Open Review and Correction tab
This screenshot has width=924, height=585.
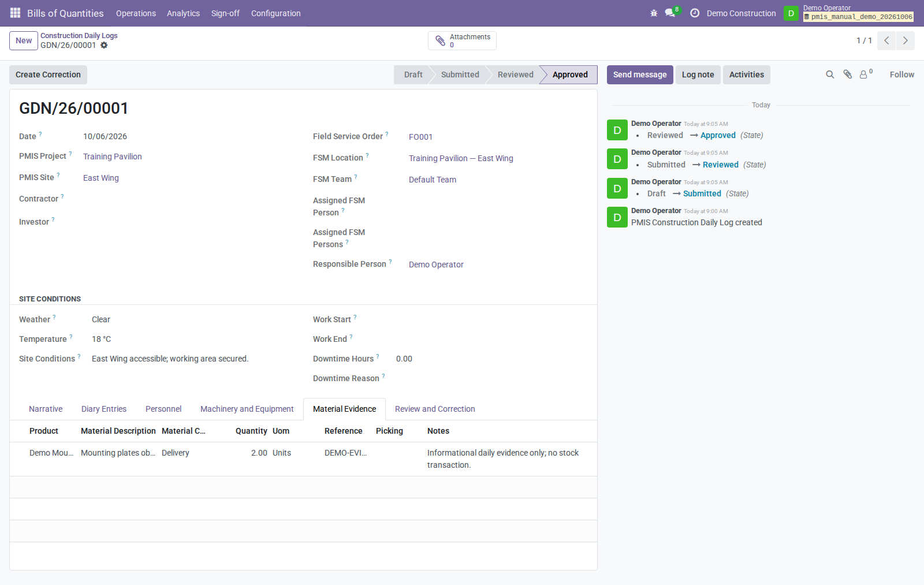coord(435,409)
